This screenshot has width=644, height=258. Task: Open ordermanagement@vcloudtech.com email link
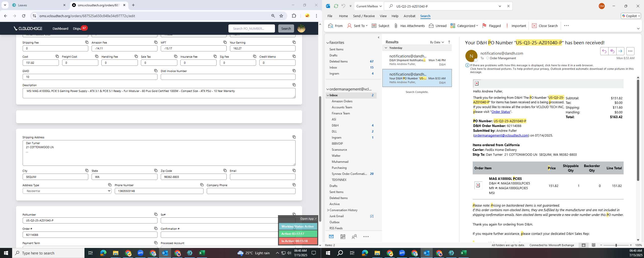click(x=501, y=135)
